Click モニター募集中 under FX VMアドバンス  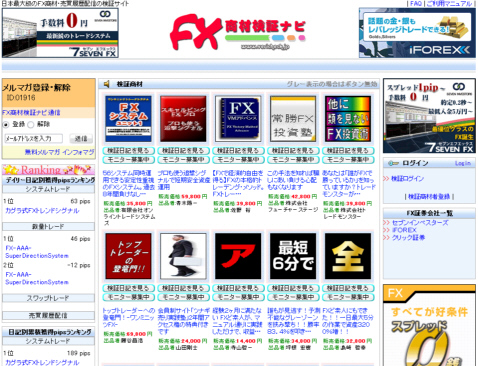238,160
